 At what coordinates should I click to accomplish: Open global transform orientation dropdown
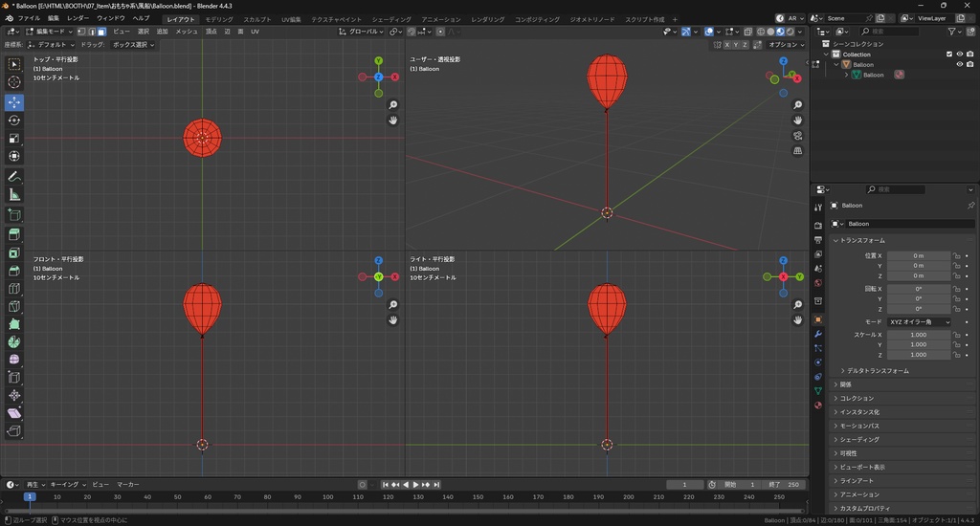[x=361, y=32]
